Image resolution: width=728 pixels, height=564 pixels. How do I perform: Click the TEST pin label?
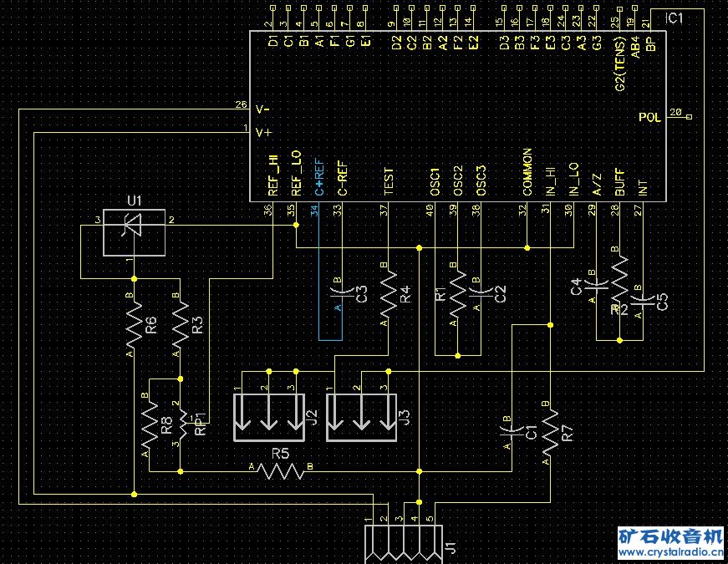click(x=389, y=181)
